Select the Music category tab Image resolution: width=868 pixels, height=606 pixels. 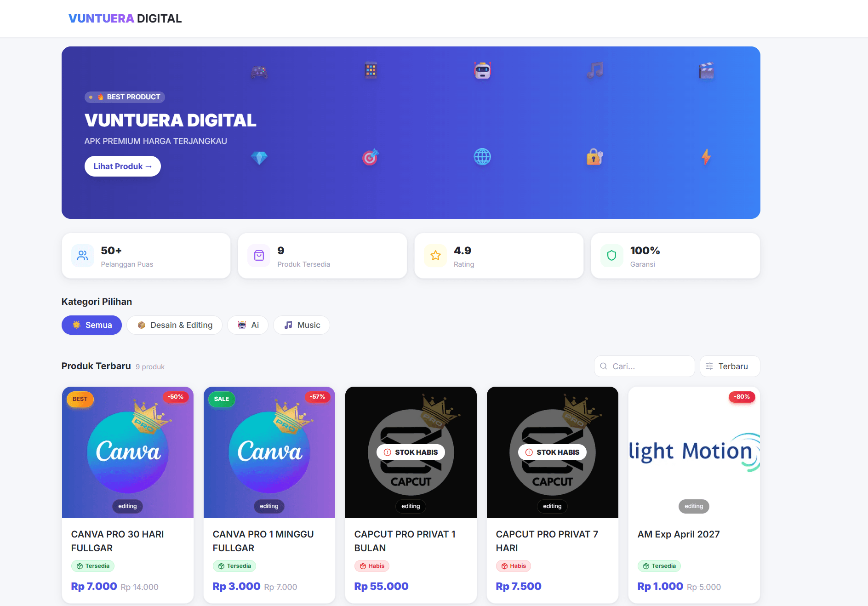(x=302, y=325)
